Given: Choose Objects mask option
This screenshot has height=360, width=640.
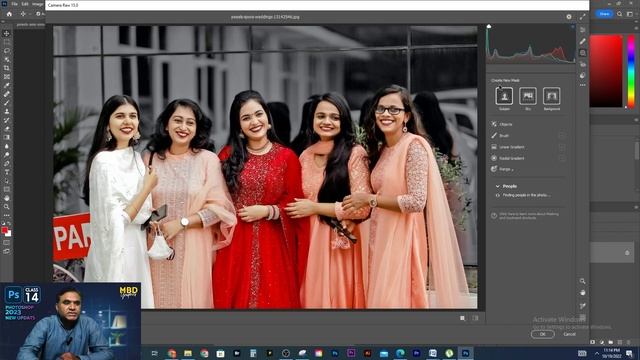Looking at the screenshot, I should [x=502, y=124].
